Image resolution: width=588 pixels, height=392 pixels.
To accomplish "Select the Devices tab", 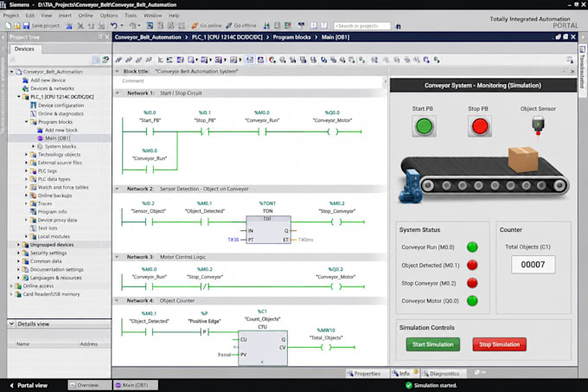I will (x=24, y=49).
